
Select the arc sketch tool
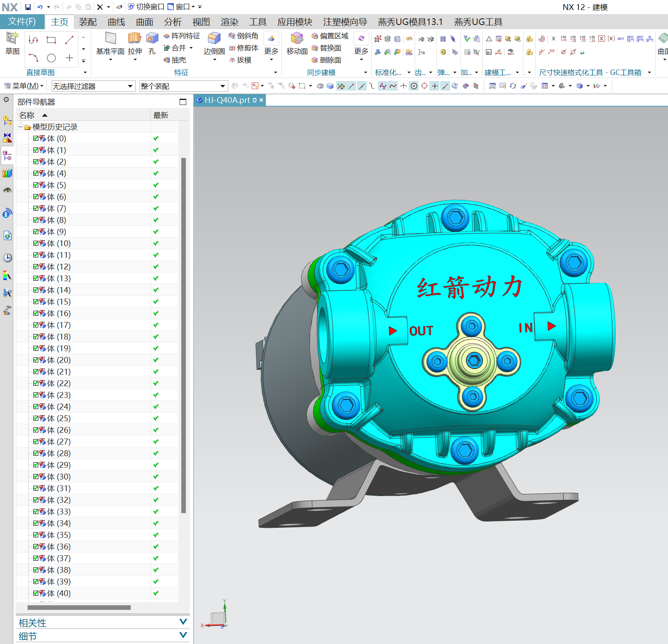click(x=33, y=58)
